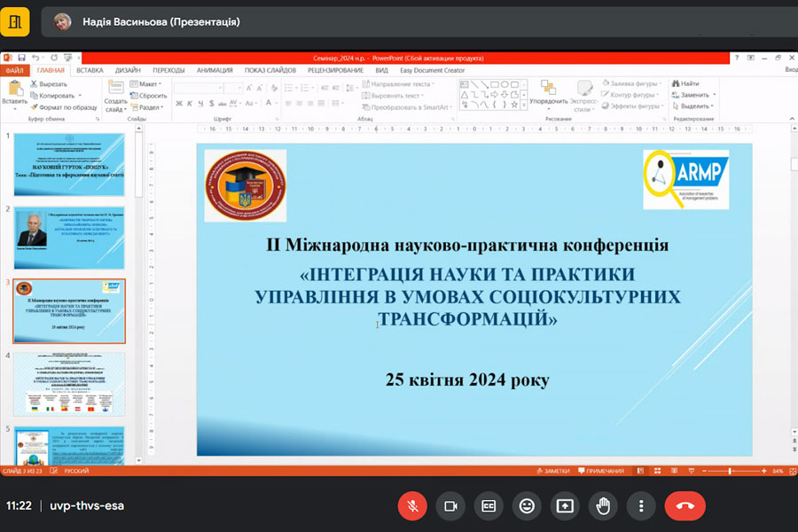The height and width of the screenshot is (532, 798).
Task: Click Создать слайд new slide icon
Action: [x=115, y=88]
